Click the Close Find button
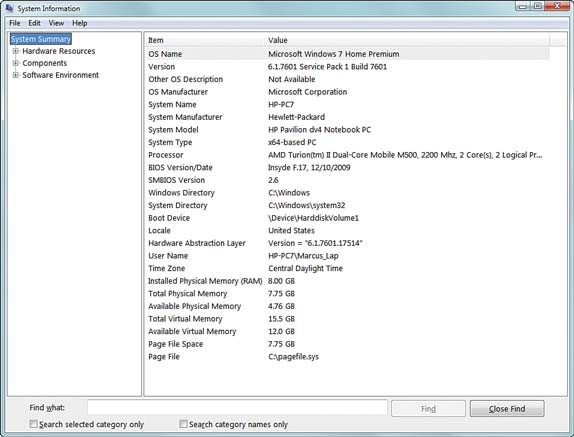Image resolution: width=574 pixels, height=437 pixels. (x=507, y=408)
